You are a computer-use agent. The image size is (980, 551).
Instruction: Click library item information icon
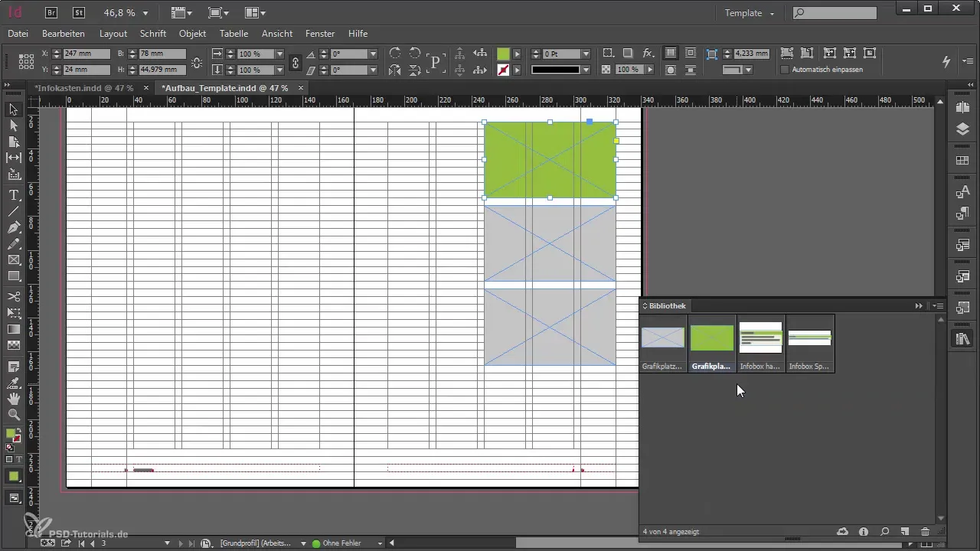(x=864, y=531)
